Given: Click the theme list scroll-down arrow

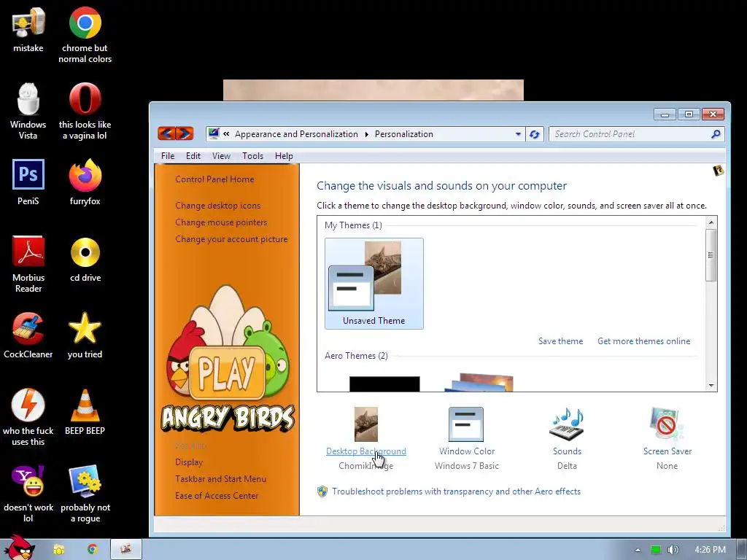Looking at the screenshot, I should click(x=711, y=385).
